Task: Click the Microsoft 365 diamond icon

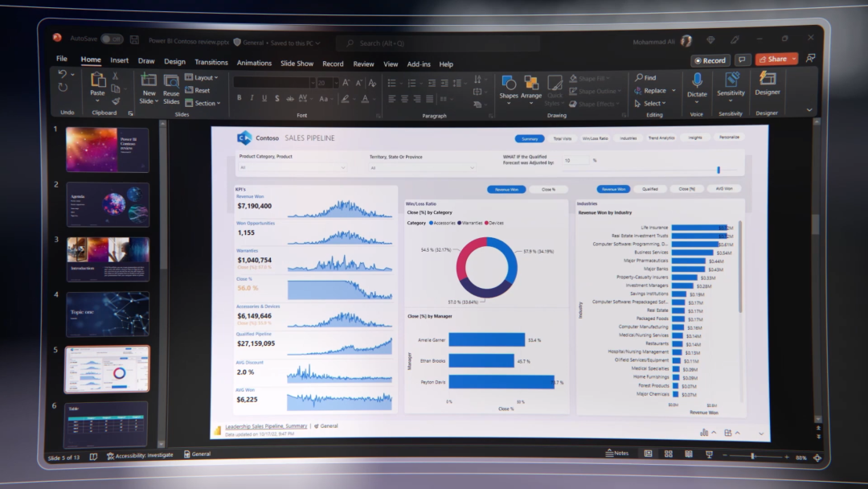Action: pyautogui.click(x=710, y=40)
